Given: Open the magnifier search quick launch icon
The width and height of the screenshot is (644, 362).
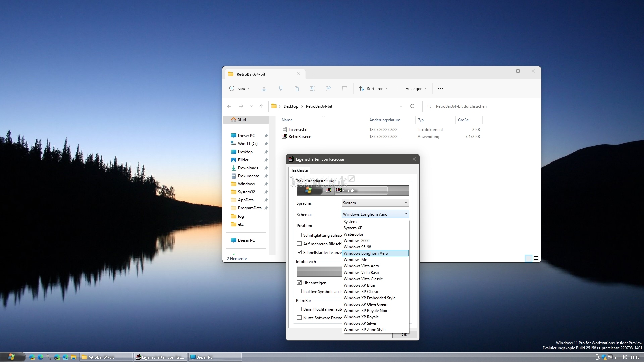Looking at the screenshot, I should [49, 357].
